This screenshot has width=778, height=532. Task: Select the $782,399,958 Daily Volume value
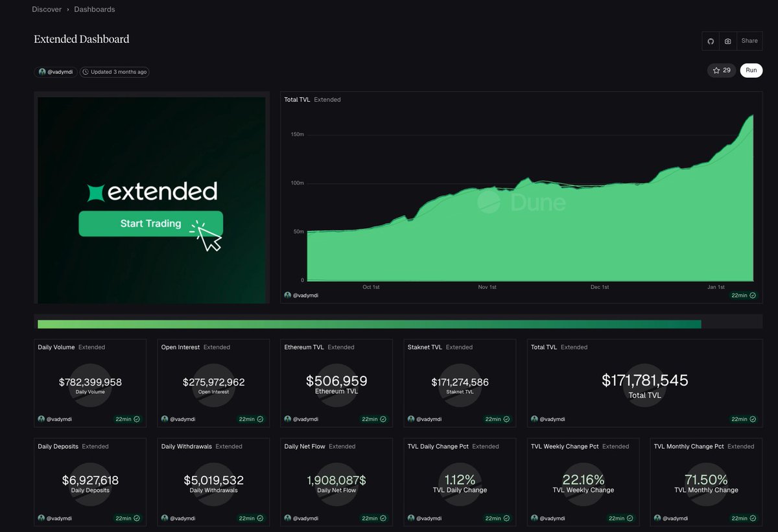coord(90,382)
